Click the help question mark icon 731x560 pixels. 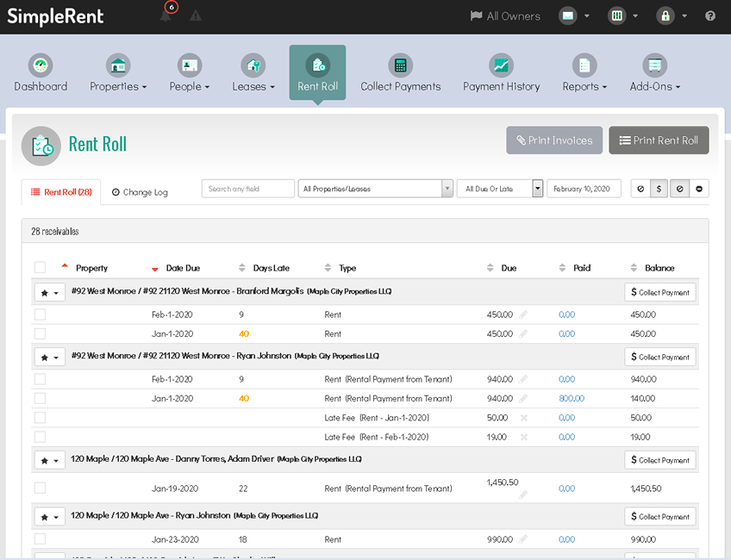coord(710,16)
